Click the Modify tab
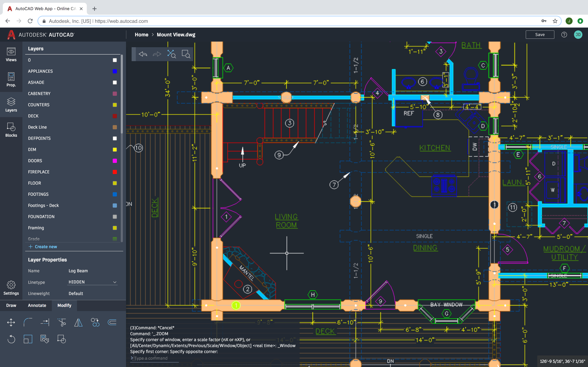Viewport: 588px width, 367px height. pyautogui.click(x=64, y=304)
